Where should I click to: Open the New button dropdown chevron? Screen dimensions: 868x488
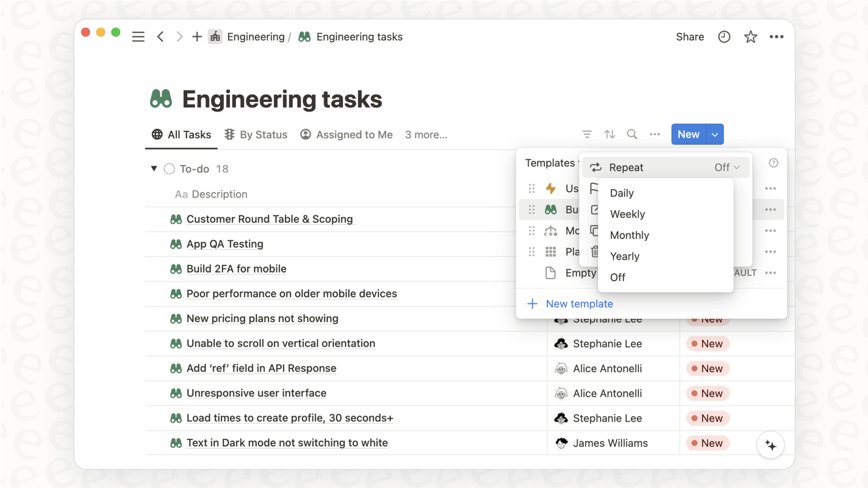coord(715,134)
